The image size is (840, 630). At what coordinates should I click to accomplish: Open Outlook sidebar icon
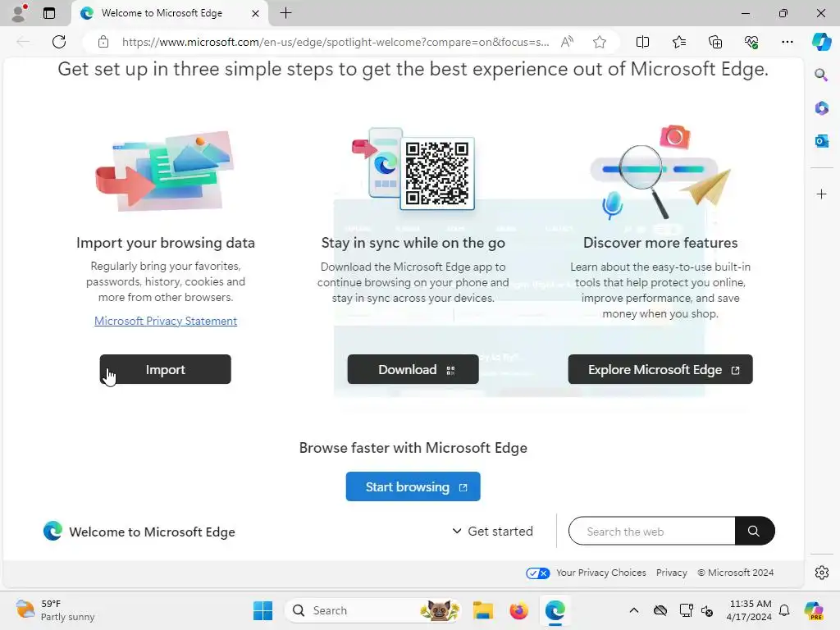click(x=821, y=141)
